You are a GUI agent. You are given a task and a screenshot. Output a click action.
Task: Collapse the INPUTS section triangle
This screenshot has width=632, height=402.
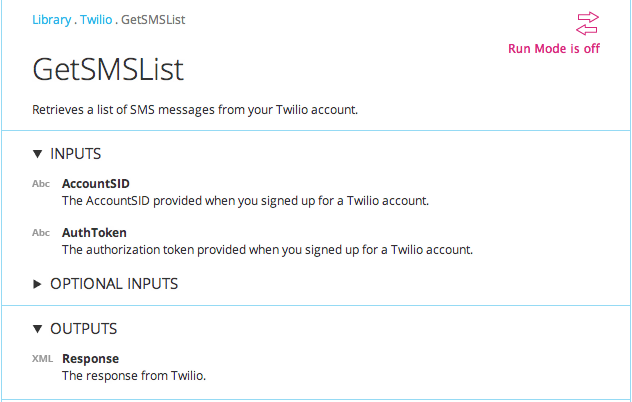pyautogui.click(x=37, y=154)
